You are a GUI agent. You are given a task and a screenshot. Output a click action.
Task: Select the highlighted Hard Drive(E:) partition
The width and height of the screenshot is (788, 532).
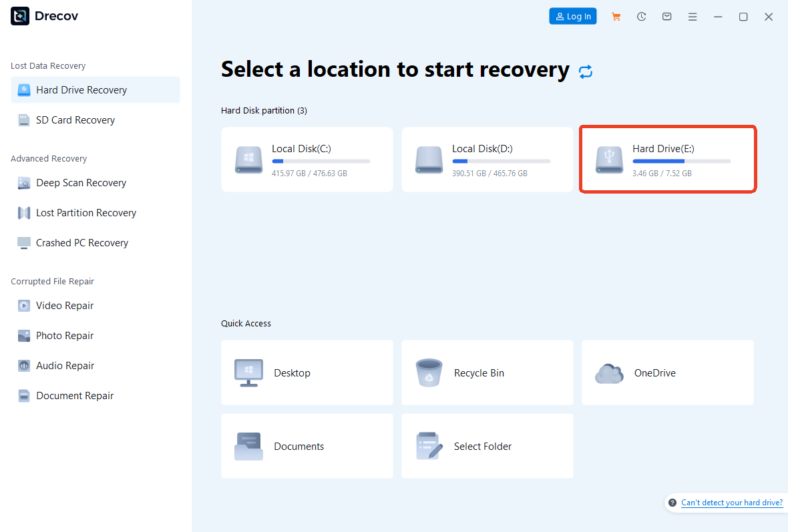(667, 159)
